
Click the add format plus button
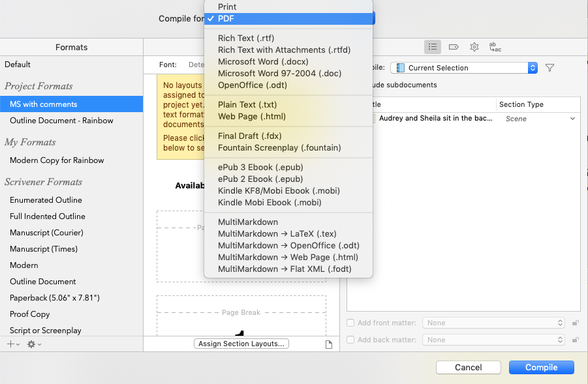point(13,344)
